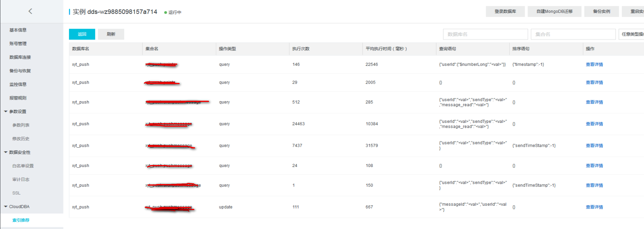The image size is (644, 229).
Task: Click into the 数据库名 search field
Action: coord(485,34)
